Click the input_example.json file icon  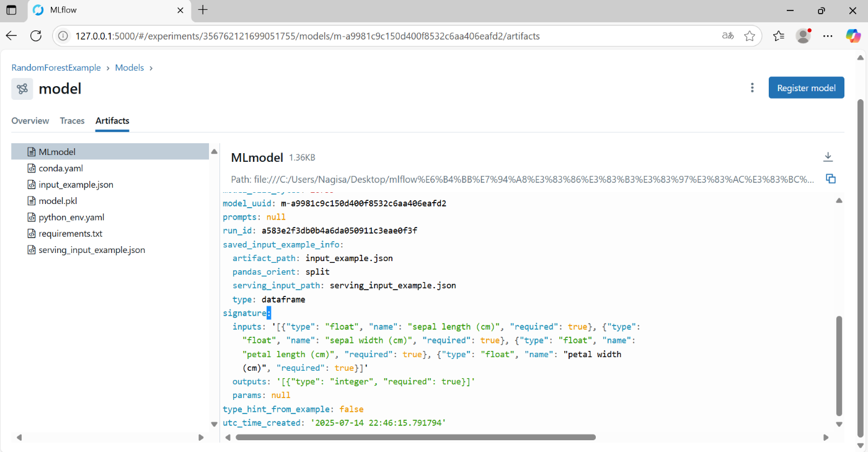point(32,184)
